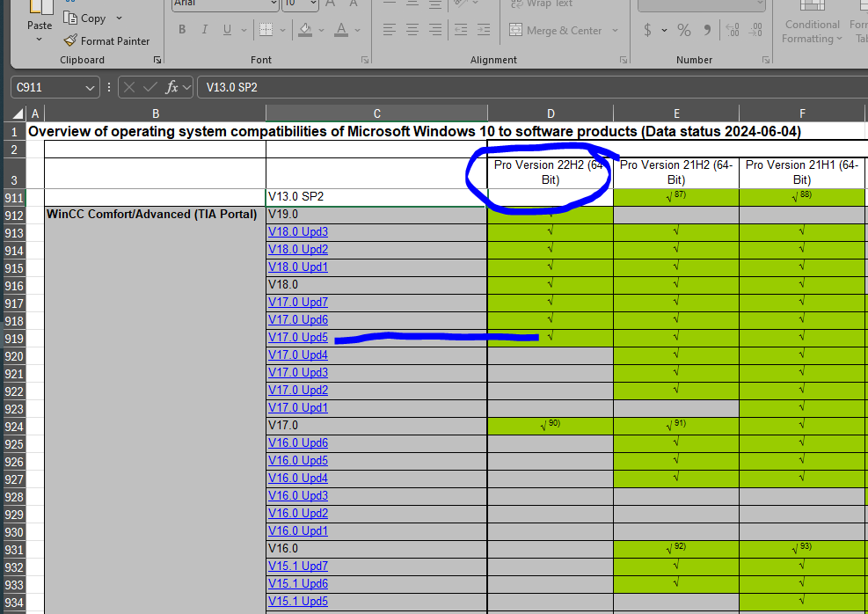Select column D header
This screenshot has width=868, height=614.
click(551, 113)
